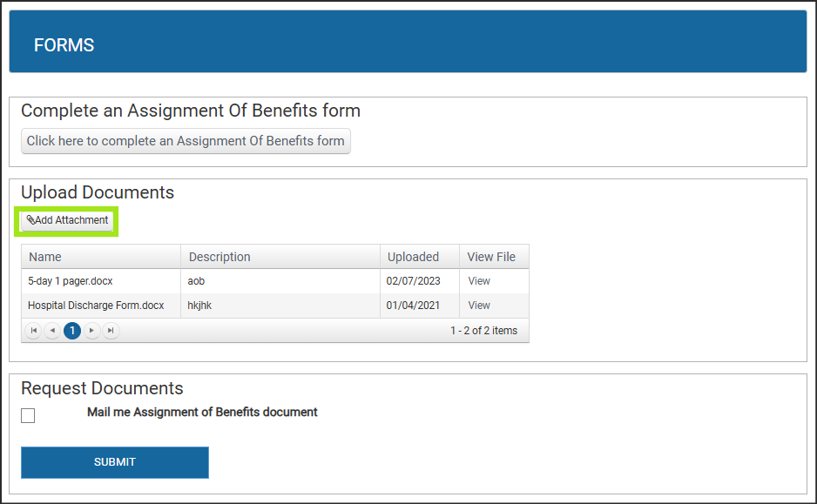Click the paperclip Add Attachment button
The image size is (817, 504).
tap(67, 220)
